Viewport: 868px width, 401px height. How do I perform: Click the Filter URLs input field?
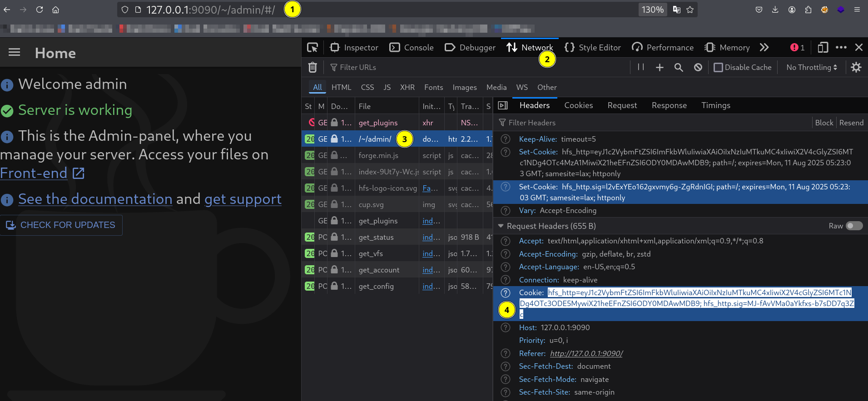477,67
